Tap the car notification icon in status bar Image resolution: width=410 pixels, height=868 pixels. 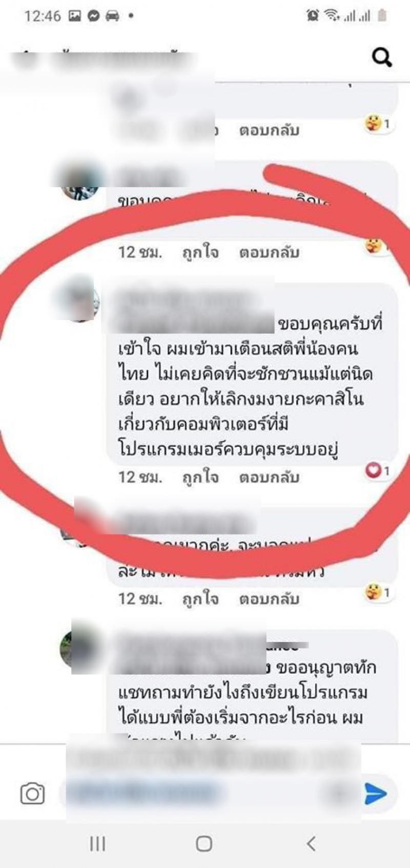pyautogui.click(x=112, y=16)
